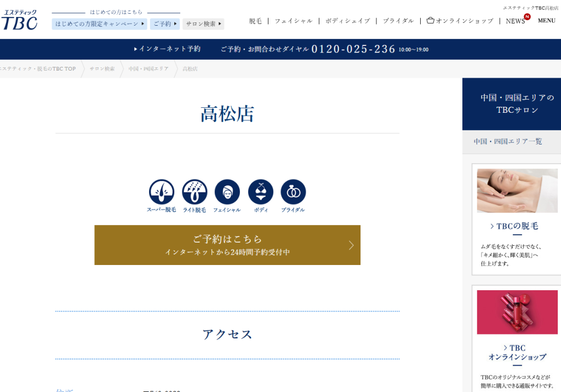Screen dimensions: 561x392
Task: Open NEWS with red notification badge
Action: (517, 21)
